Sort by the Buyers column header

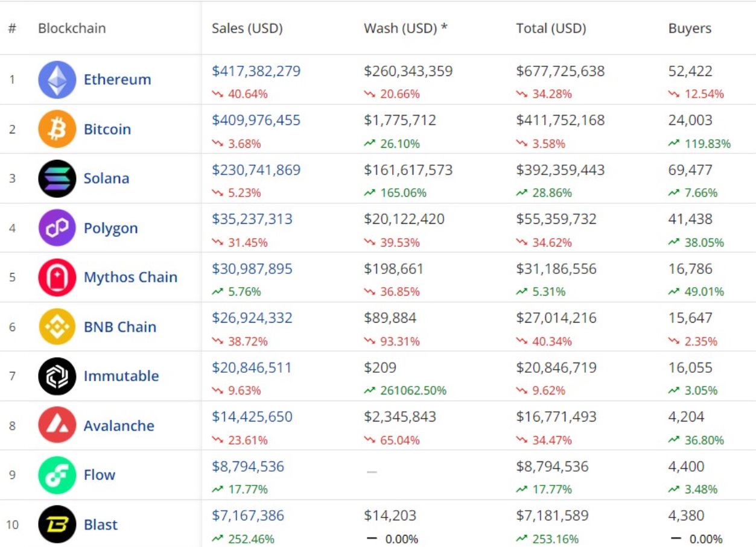[x=690, y=28]
